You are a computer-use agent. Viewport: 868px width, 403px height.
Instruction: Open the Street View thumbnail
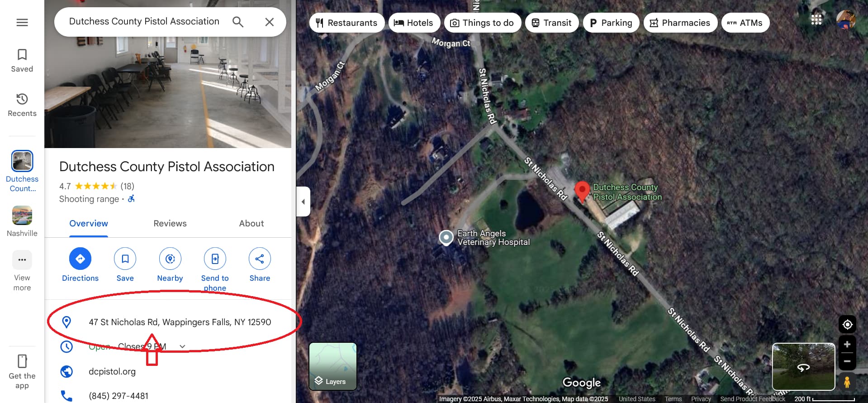pos(803,367)
